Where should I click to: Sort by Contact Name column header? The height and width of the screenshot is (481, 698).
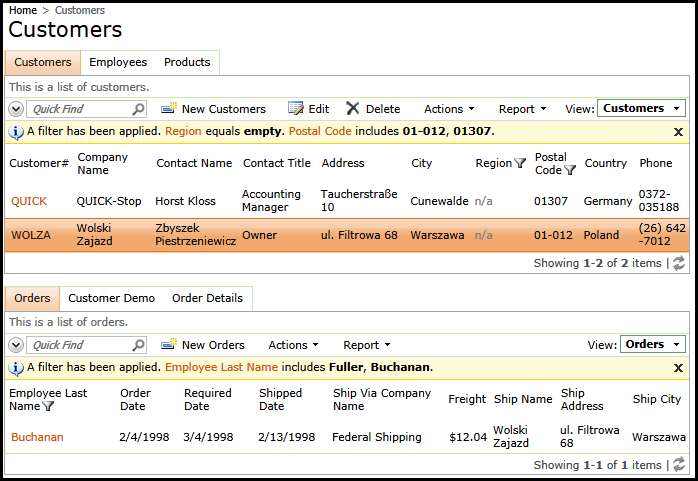coord(194,163)
